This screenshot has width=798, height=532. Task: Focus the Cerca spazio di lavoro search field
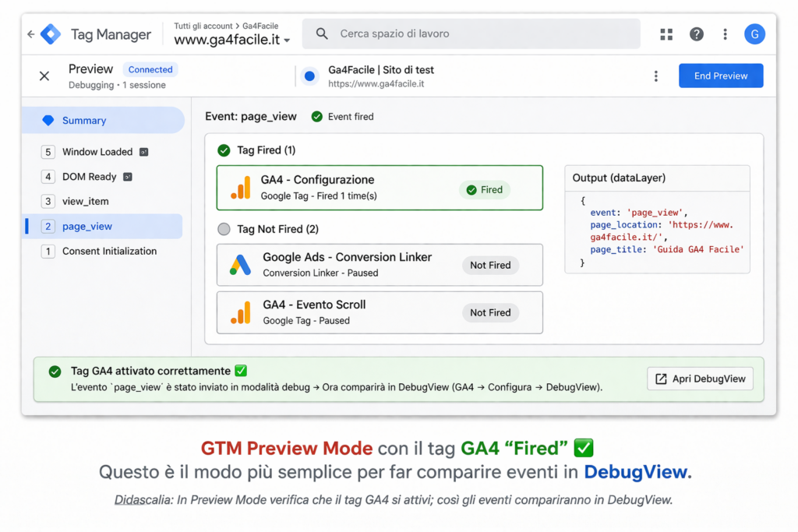coord(471,33)
